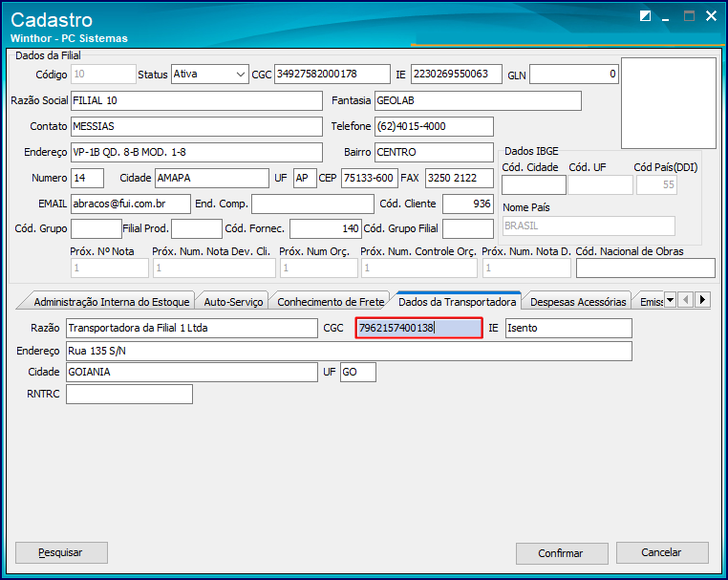Click the RNTRC input field
The image size is (728, 580).
129,395
